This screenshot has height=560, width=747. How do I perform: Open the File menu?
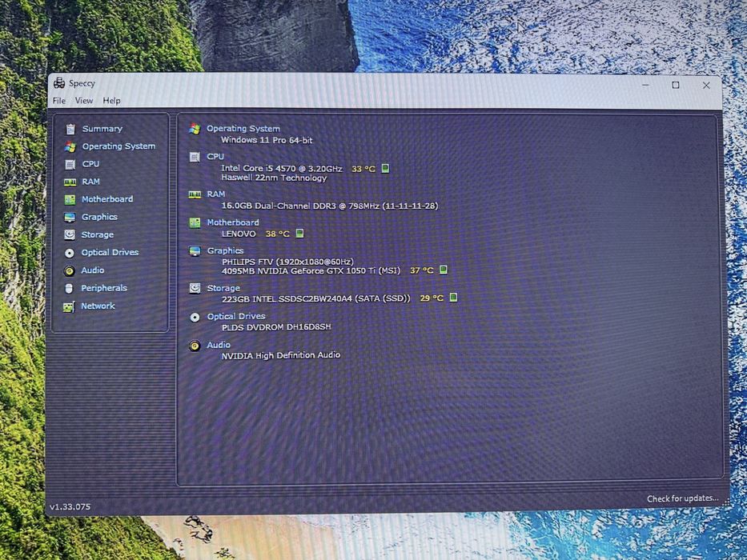(59, 101)
